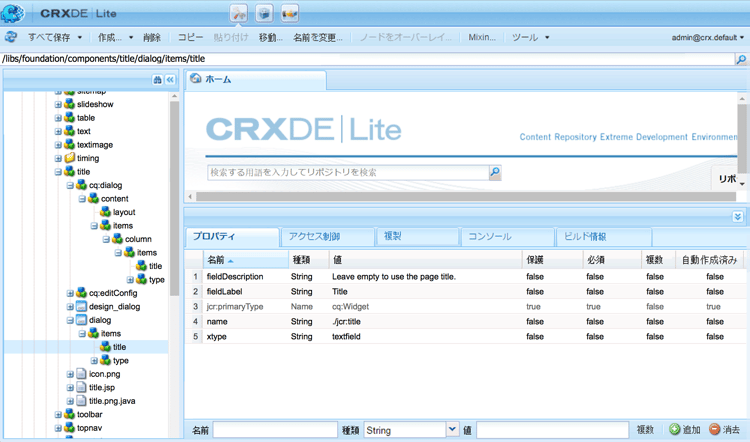The image size is (750, 442).
Task: Click the green 追加 add icon
Action: tap(674, 429)
